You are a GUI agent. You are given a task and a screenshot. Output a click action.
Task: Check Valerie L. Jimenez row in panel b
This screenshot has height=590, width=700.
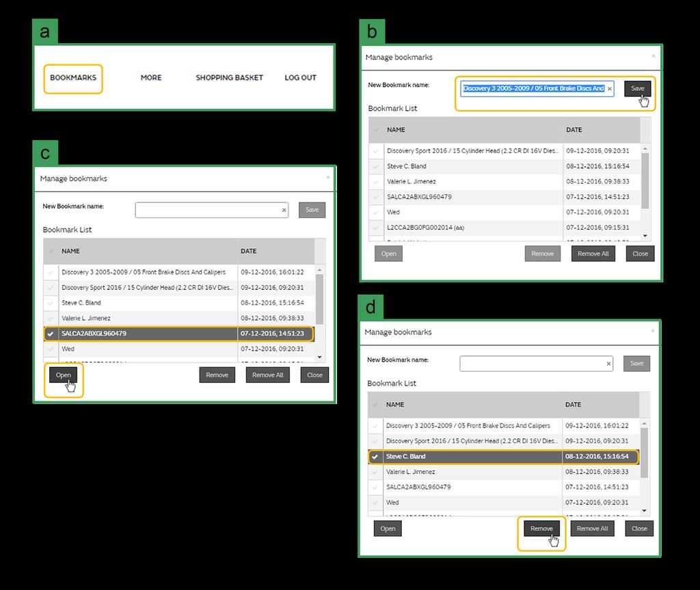(376, 182)
